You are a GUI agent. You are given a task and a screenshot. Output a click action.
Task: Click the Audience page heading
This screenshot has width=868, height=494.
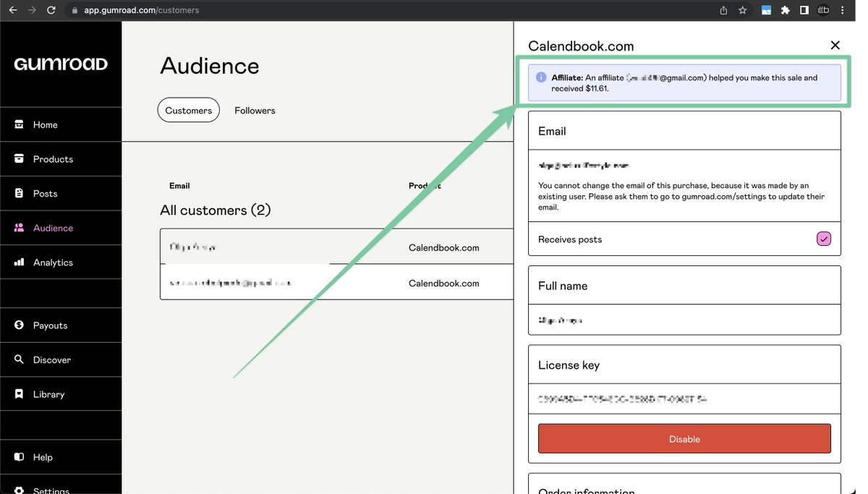pos(210,66)
